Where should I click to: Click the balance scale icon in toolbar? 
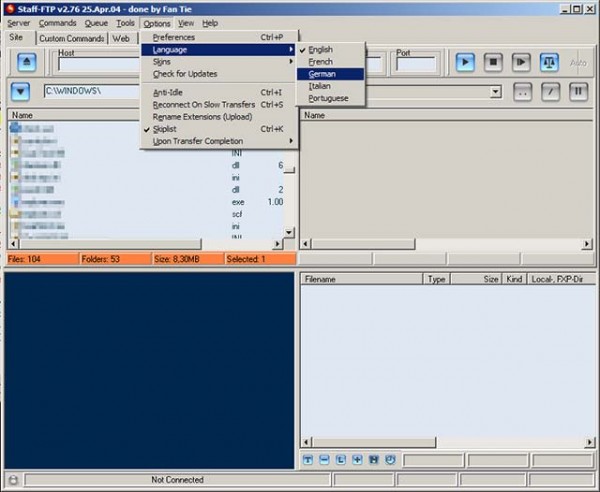tap(549, 62)
